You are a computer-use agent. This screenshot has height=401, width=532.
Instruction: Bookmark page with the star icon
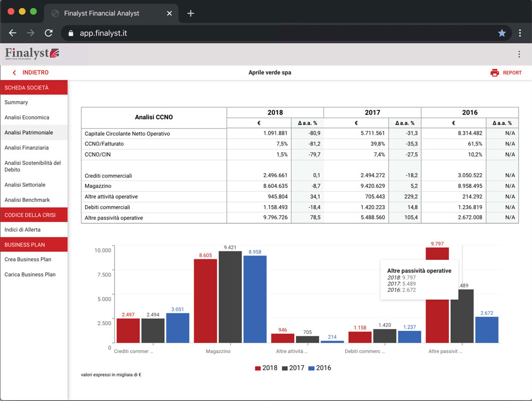[502, 33]
